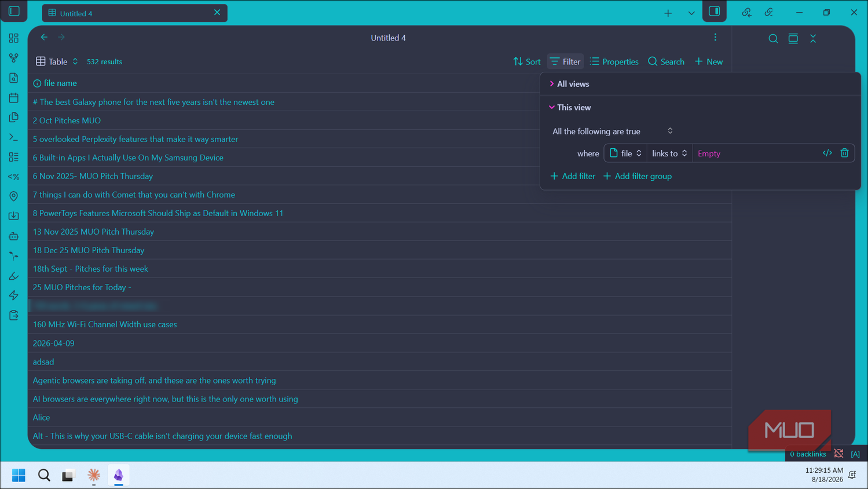This screenshot has width=868, height=489.
Task: Click the sync disabled status bar icon
Action: tap(838, 454)
